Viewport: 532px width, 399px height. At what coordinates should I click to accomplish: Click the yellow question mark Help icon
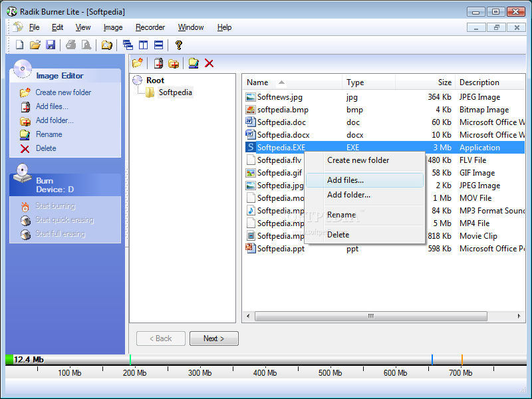179,45
